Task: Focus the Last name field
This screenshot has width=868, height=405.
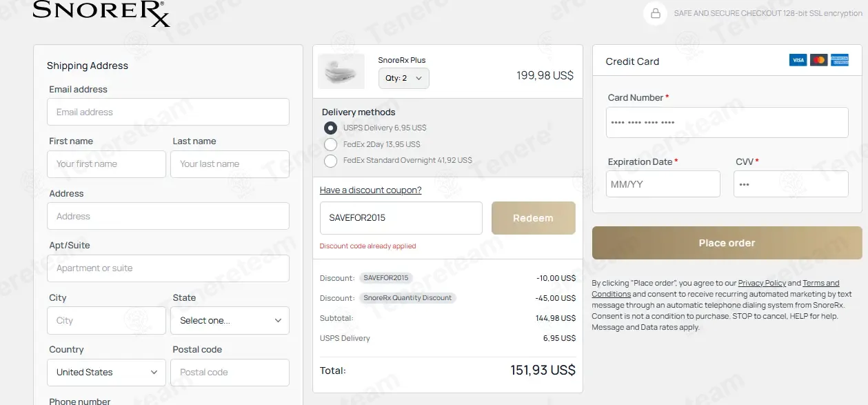Action: 230,164
